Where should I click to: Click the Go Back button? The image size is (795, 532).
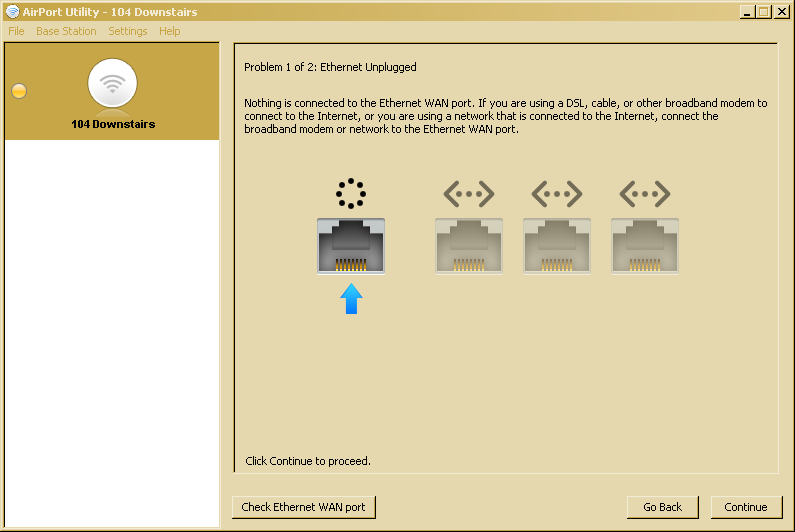(663, 507)
